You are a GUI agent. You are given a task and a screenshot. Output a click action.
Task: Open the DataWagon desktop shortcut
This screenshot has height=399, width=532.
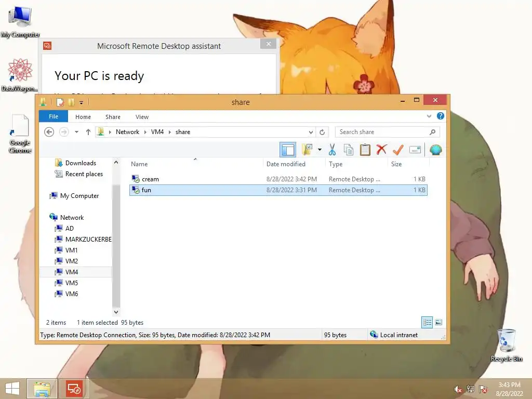(19, 75)
